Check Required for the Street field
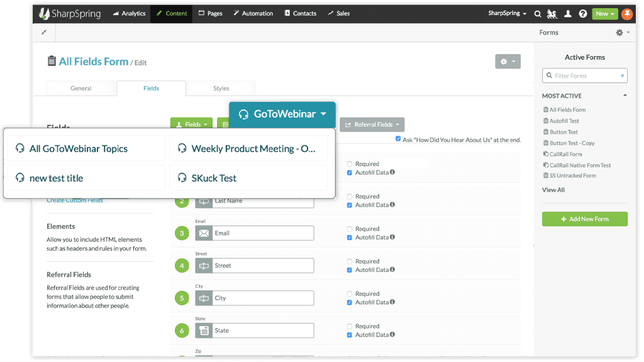The height and width of the screenshot is (362, 644). 350,261
